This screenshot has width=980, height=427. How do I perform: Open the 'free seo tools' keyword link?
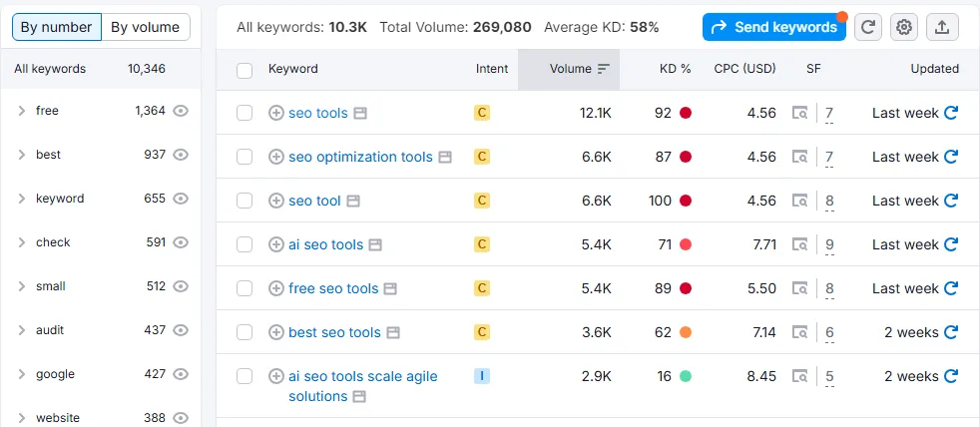333,288
